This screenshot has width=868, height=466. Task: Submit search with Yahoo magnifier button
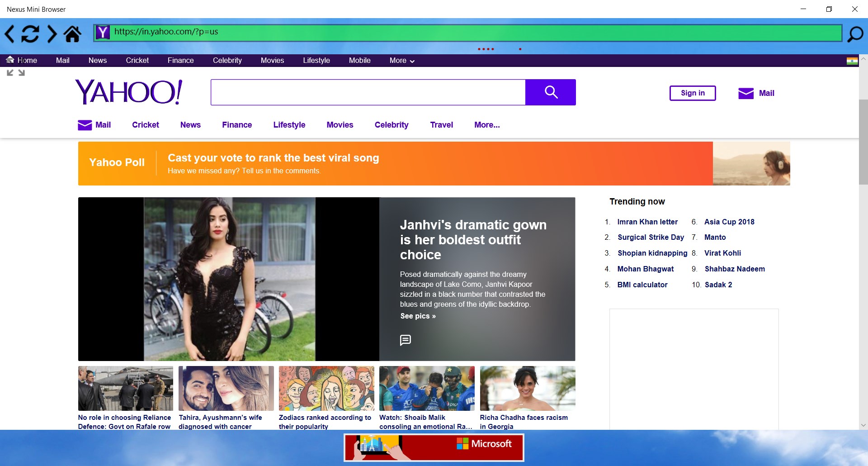point(551,92)
